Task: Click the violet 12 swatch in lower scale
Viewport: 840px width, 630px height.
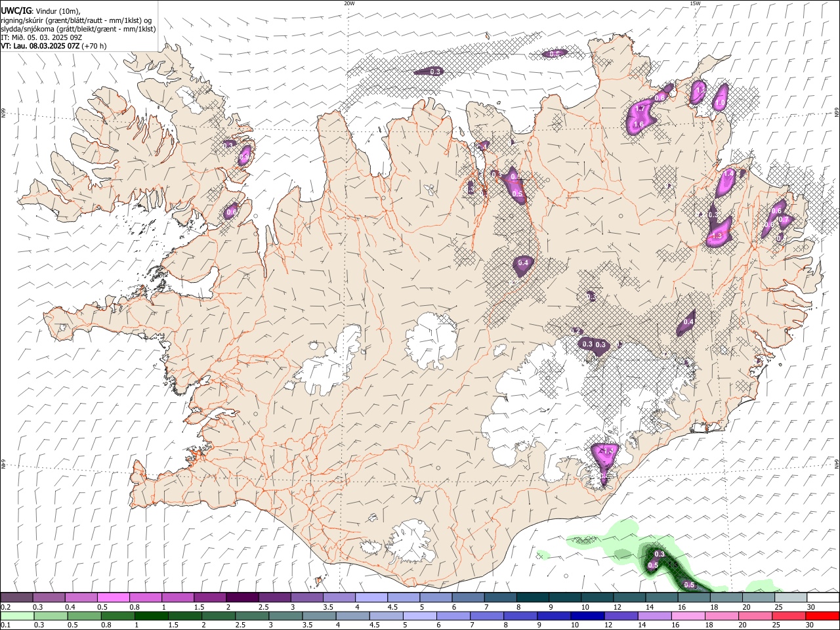Action: (x=621, y=616)
